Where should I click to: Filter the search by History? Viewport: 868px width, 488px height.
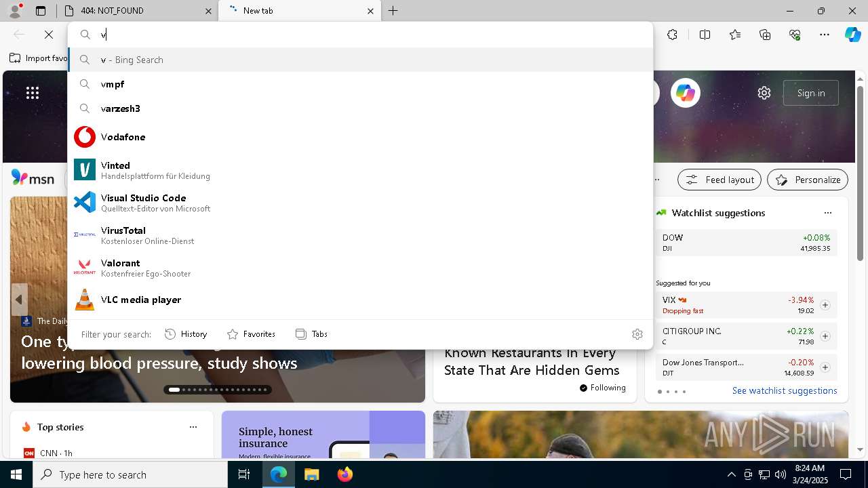point(186,334)
